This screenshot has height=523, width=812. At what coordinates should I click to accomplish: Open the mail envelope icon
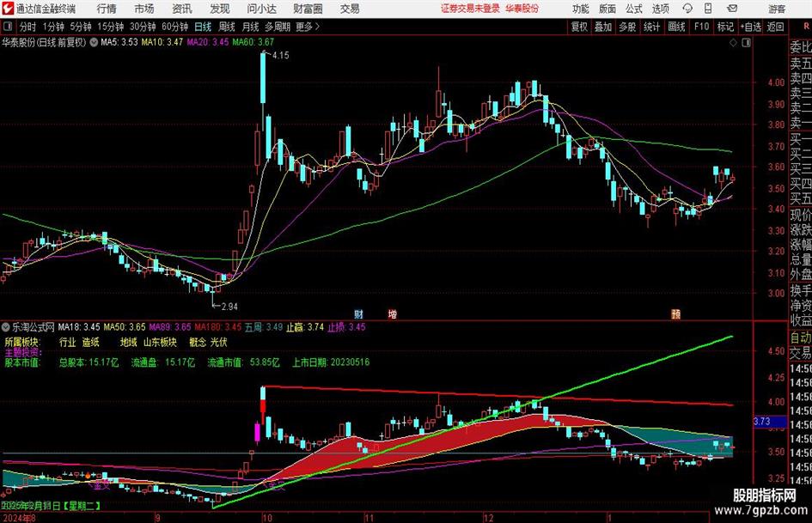(x=732, y=9)
